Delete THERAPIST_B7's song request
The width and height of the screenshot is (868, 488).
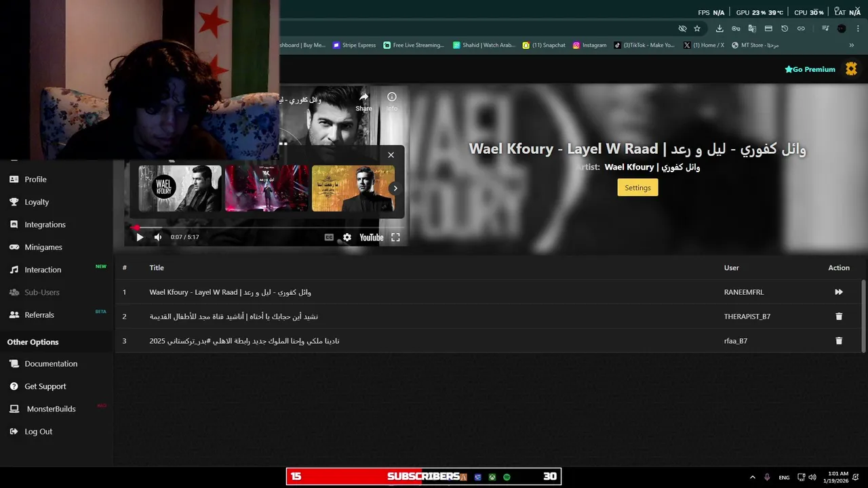pyautogui.click(x=839, y=317)
